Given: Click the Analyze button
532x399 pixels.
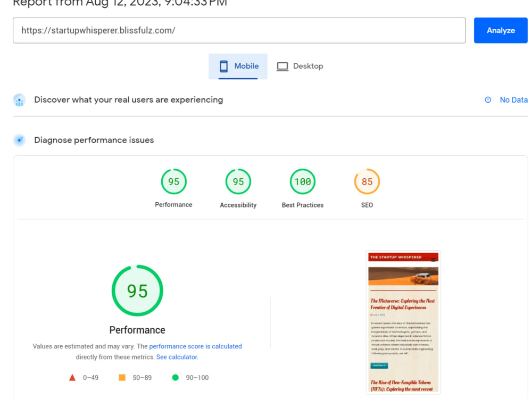Looking at the screenshot, I should (501, 30).
